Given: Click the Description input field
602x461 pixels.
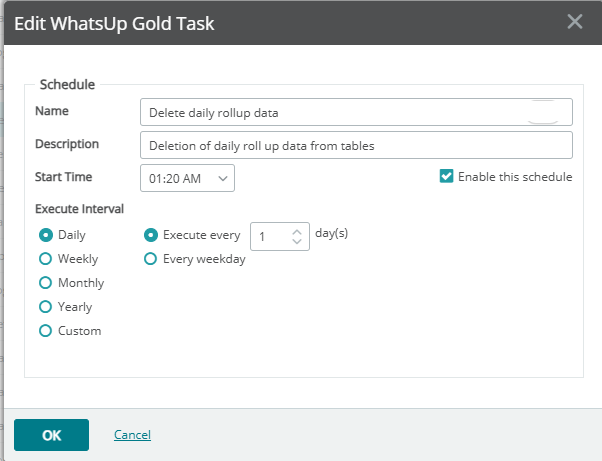Looking at the screenshot, I should tap(356, 145).
